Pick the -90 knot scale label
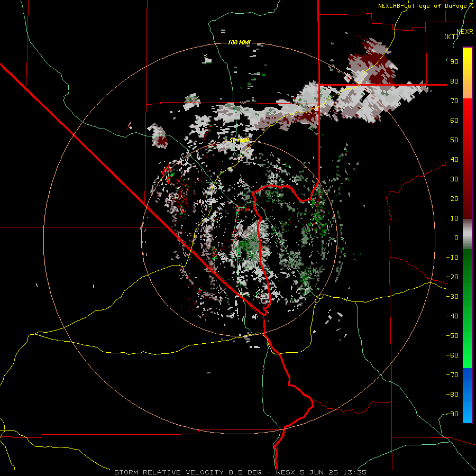Image resolution: width=476 pixels, height=476 pixels. click(x=452, y=414)
